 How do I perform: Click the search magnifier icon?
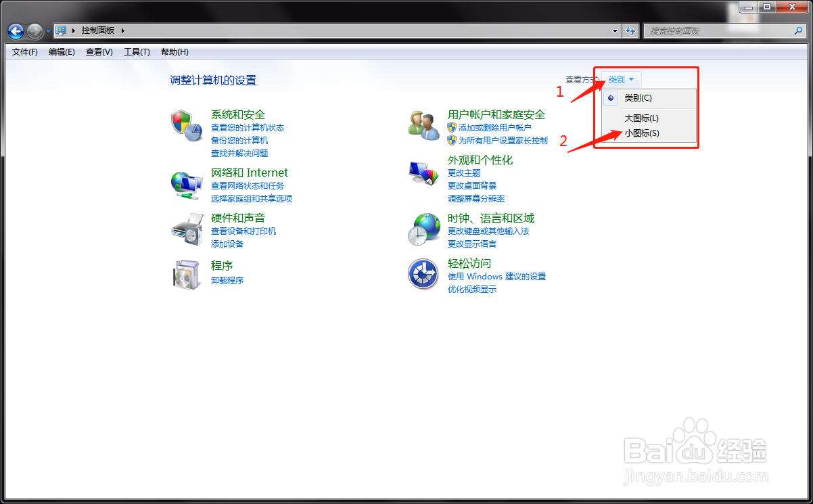coord(799,30)
